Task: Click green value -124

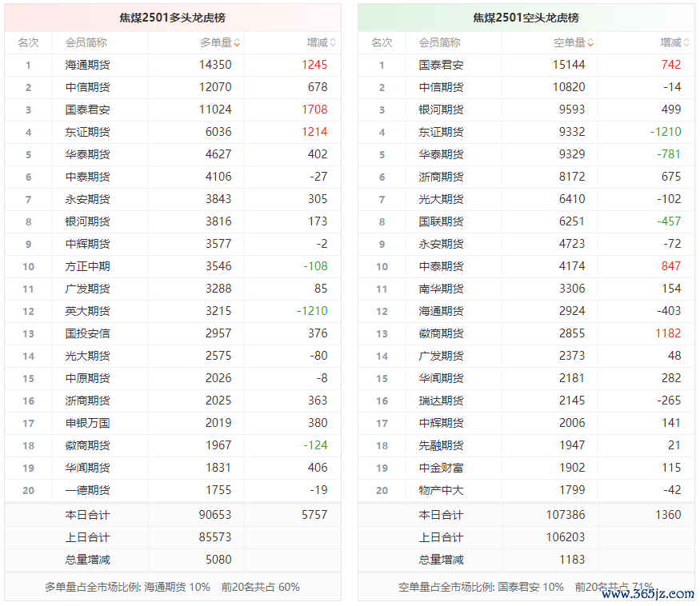Action: tap(315, 445)
